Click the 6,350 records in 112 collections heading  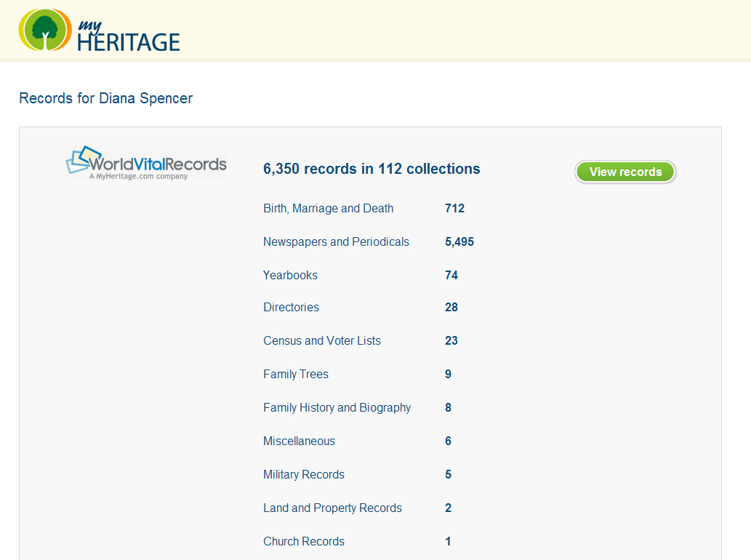(x=372, y=169)
